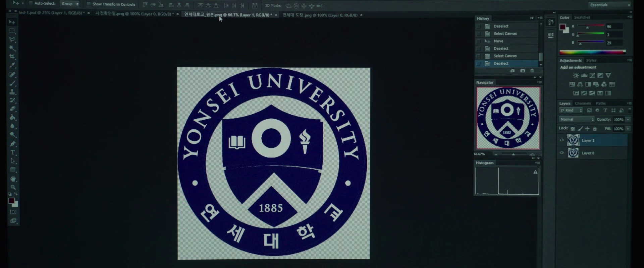Select the Brush tool

tap(12, 83)
